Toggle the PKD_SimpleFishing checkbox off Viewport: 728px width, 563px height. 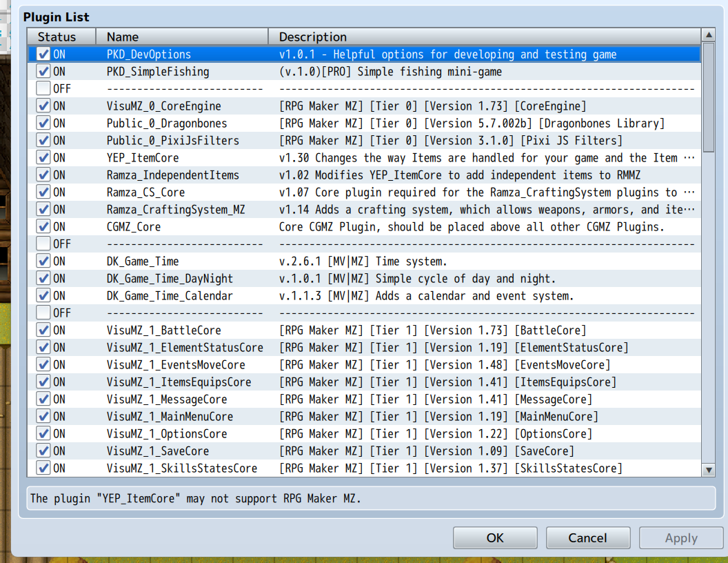point(43,72)
